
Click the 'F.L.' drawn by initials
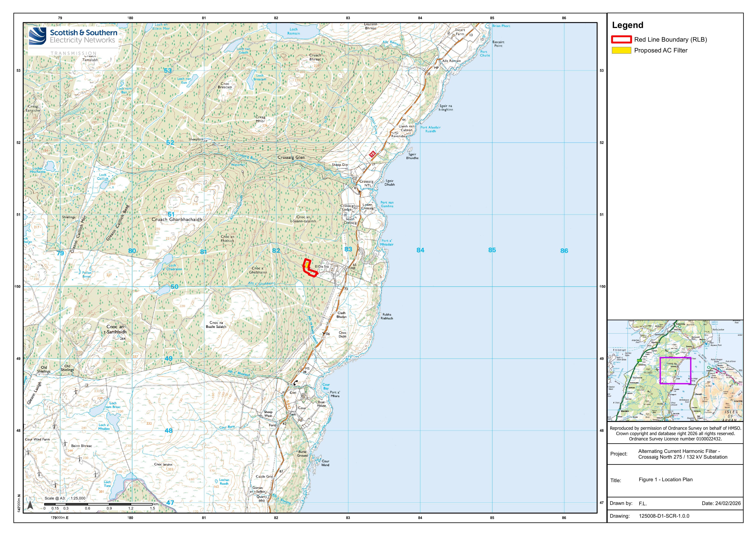(643, 503)
